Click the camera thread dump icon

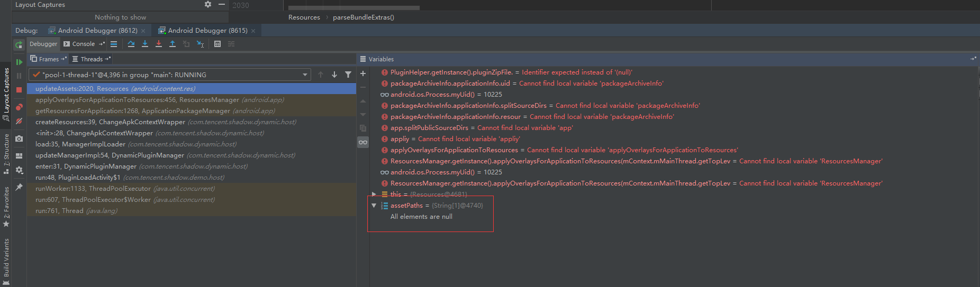click(x=19, y=138)
